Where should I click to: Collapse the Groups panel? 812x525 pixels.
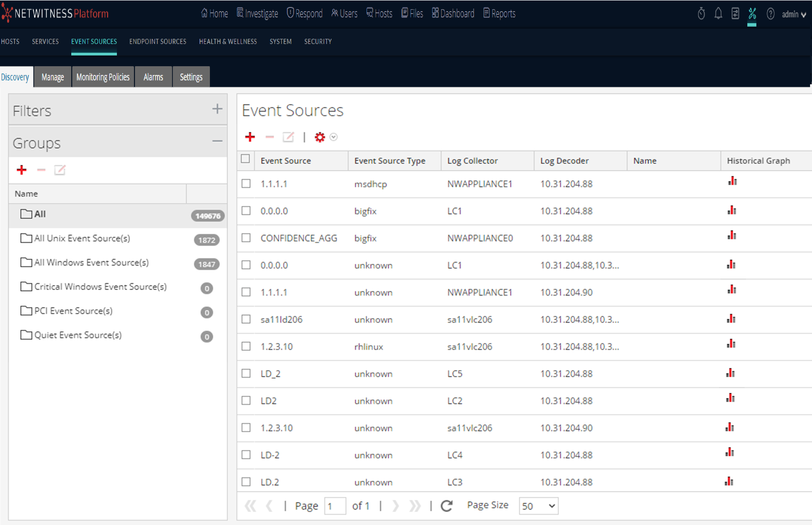coord(217,141)
